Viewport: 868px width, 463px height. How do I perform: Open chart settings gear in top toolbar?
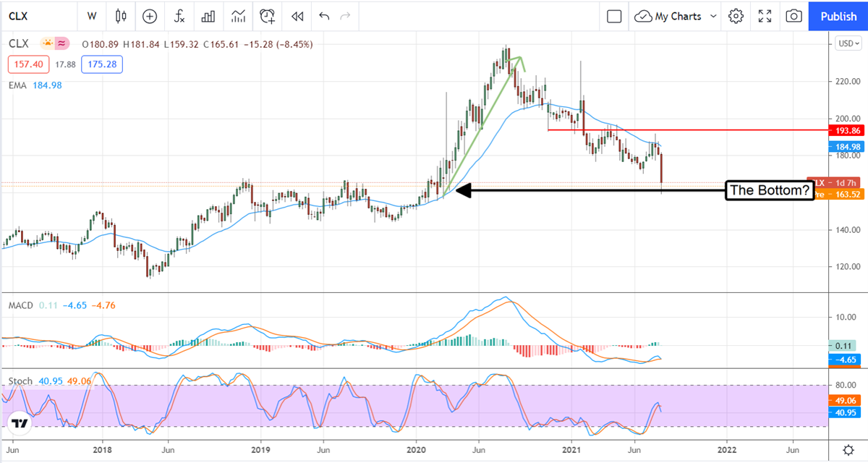[x=736, y=16]
